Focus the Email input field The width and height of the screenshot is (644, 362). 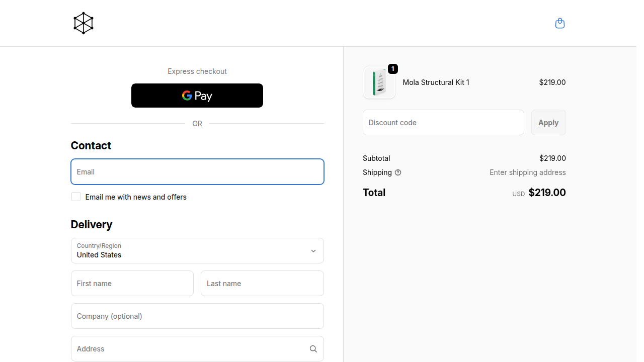coord(197,172)
